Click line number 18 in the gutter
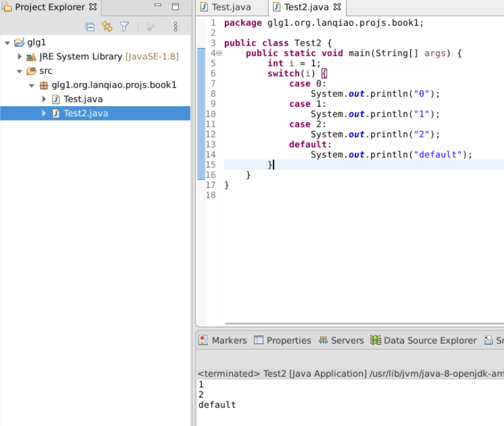Screen dimensions: 504x426 click(x=211, y=195)
